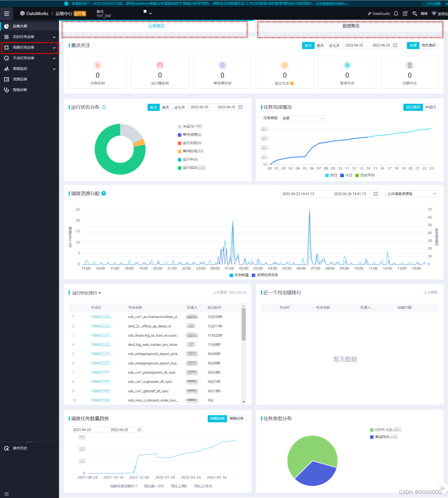Select 运维大屏 in the sidebar
Image resolution: width=448 pixels, height=498 pixels.
29,26
